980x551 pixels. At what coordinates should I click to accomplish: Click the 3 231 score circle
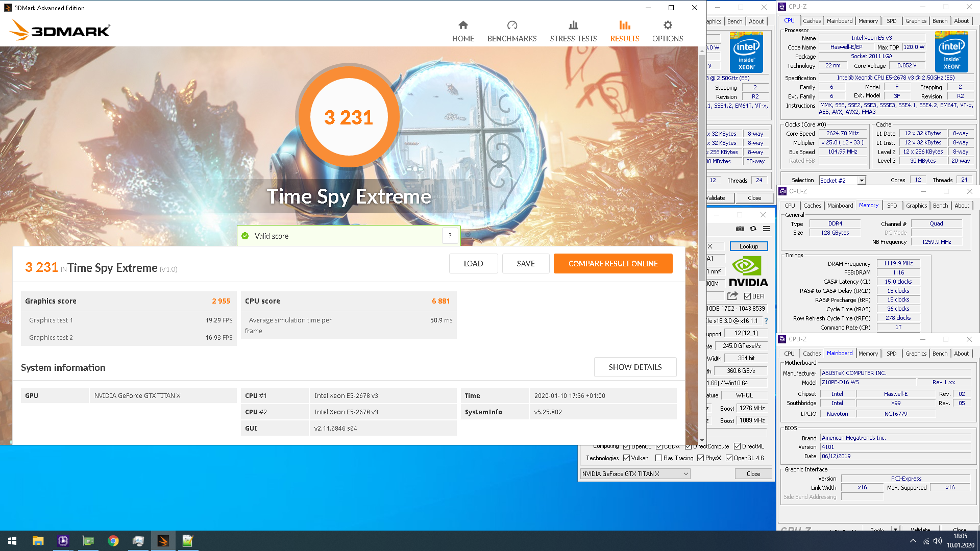pos(349,117)
